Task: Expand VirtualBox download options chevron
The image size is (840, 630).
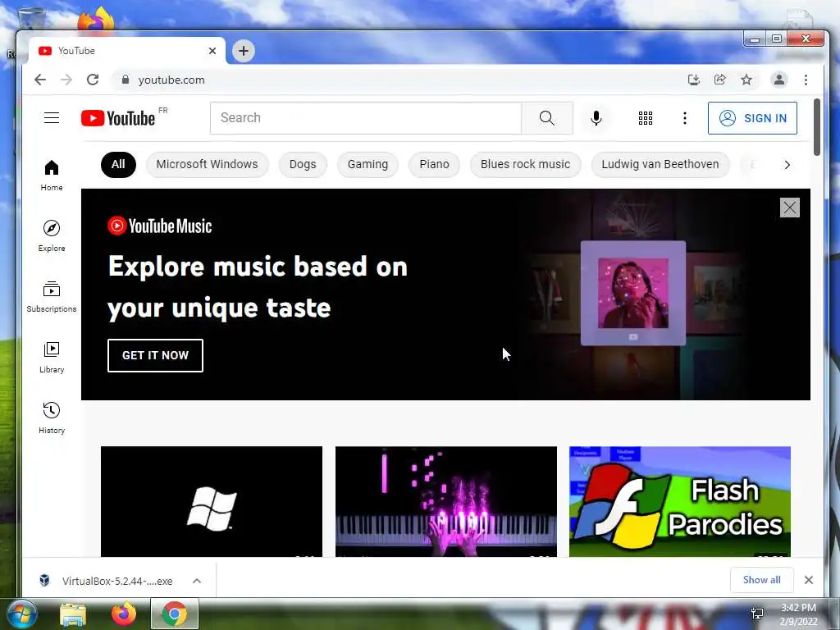Action: pyautogui.click(x=197, y=581)
